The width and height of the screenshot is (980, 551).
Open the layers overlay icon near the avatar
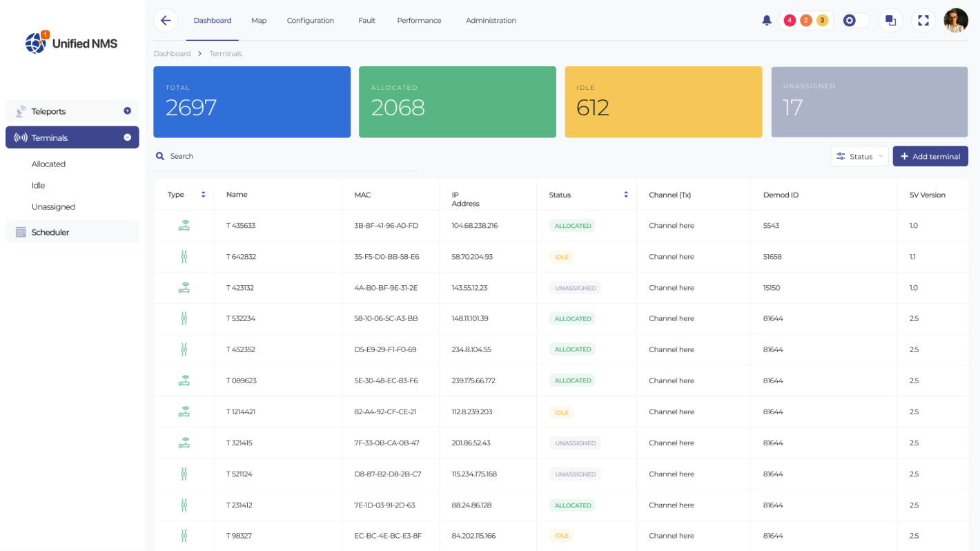[x=891, y=20]
